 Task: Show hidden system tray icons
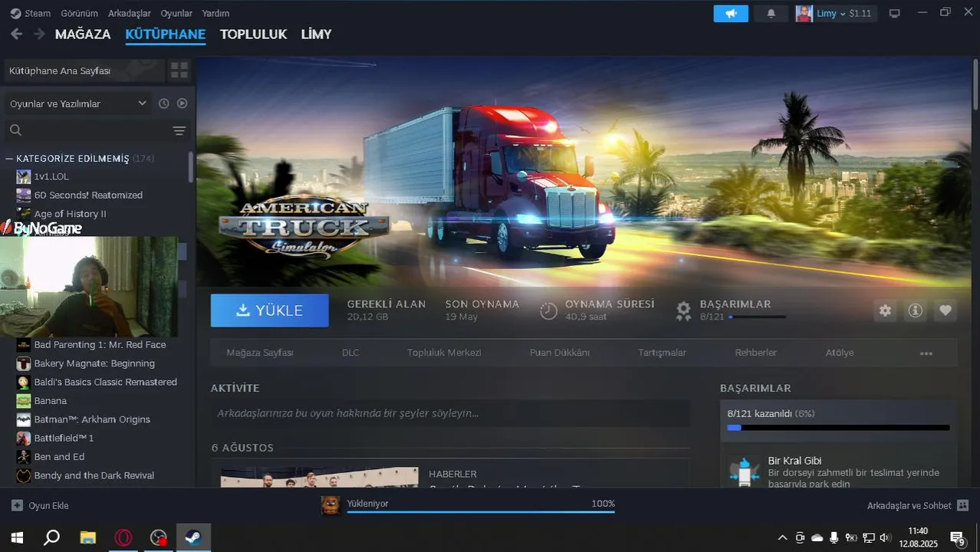pos(782,537)
